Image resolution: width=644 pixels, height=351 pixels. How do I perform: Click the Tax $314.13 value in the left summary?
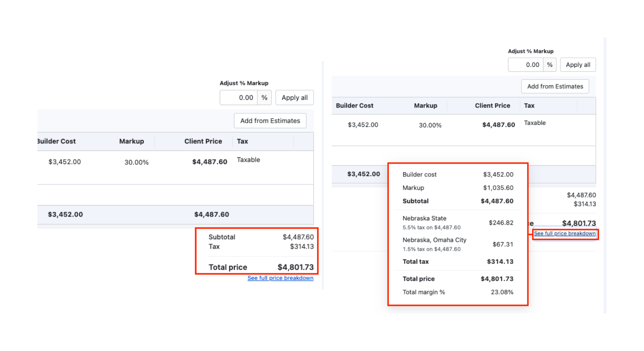(302, 247)
